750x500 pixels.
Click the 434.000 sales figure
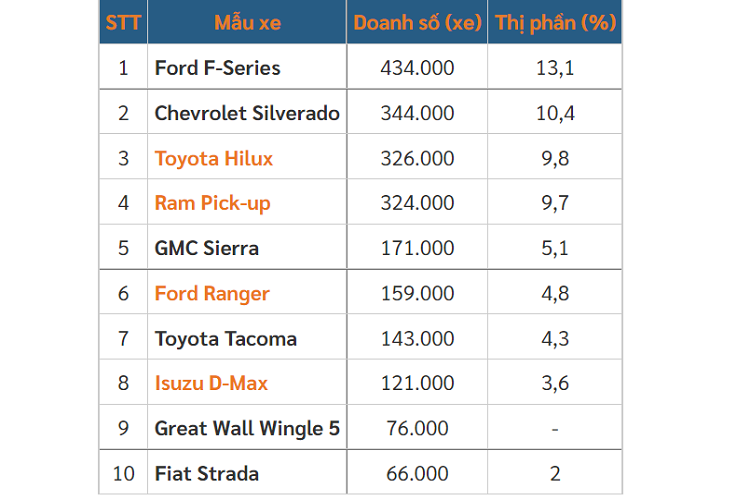pyautogui.click(x=417, y=68)
